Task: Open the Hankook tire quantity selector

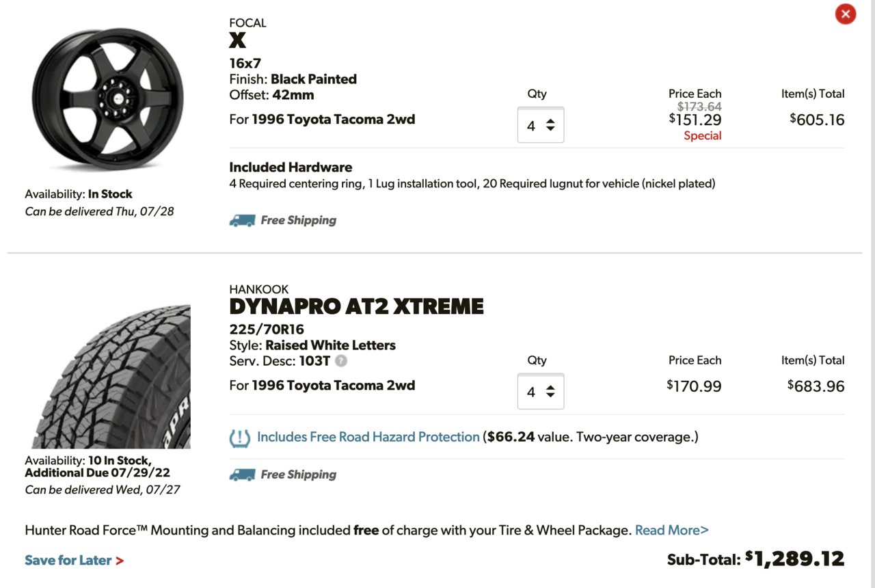Action: (x=541, y=392)
